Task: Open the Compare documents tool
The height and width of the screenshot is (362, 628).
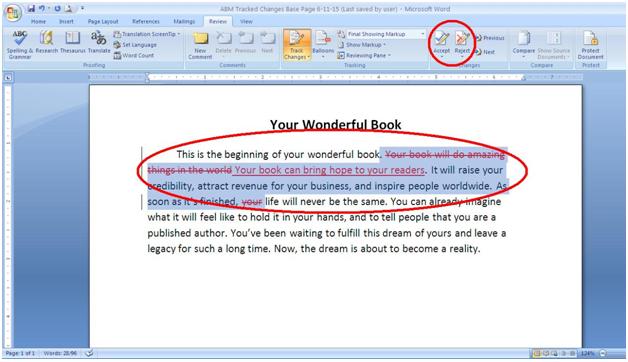Action: click(523, 45)
